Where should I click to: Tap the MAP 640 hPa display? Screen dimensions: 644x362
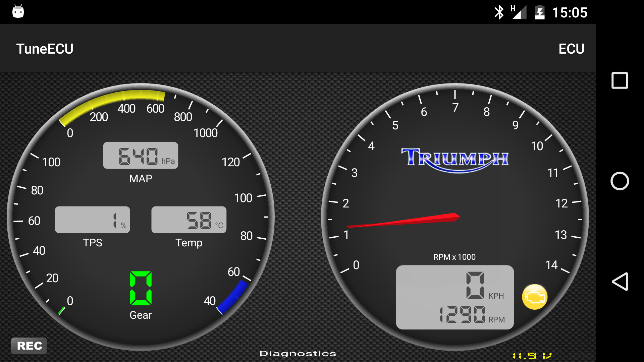pos(141,156)
